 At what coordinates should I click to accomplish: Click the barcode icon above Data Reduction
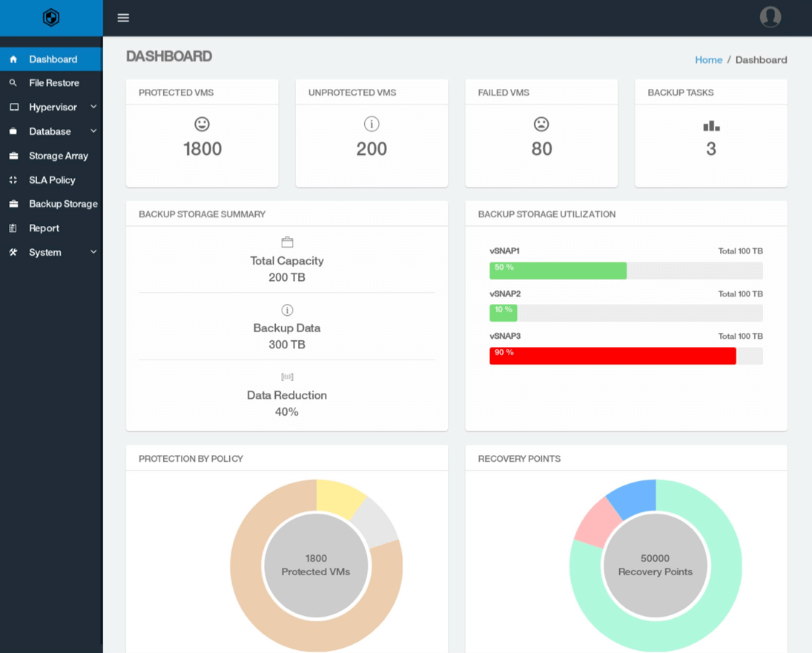click(287, 377)
